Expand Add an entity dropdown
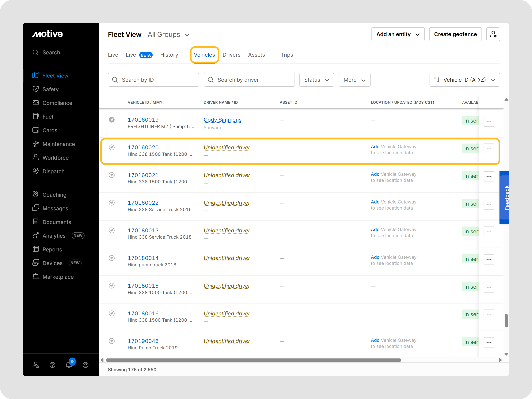The image size is (532, 399). pyautogui.click(x=398, y=34)
